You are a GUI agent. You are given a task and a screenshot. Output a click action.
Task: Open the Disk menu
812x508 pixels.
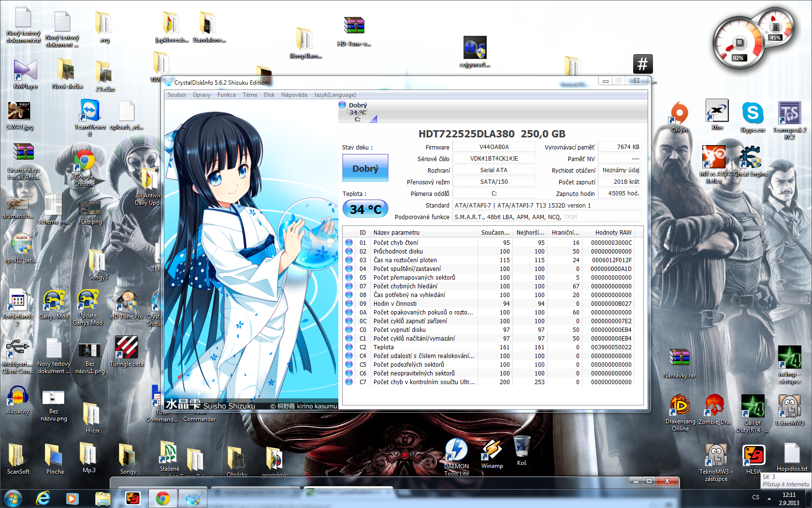pos(269,95)
